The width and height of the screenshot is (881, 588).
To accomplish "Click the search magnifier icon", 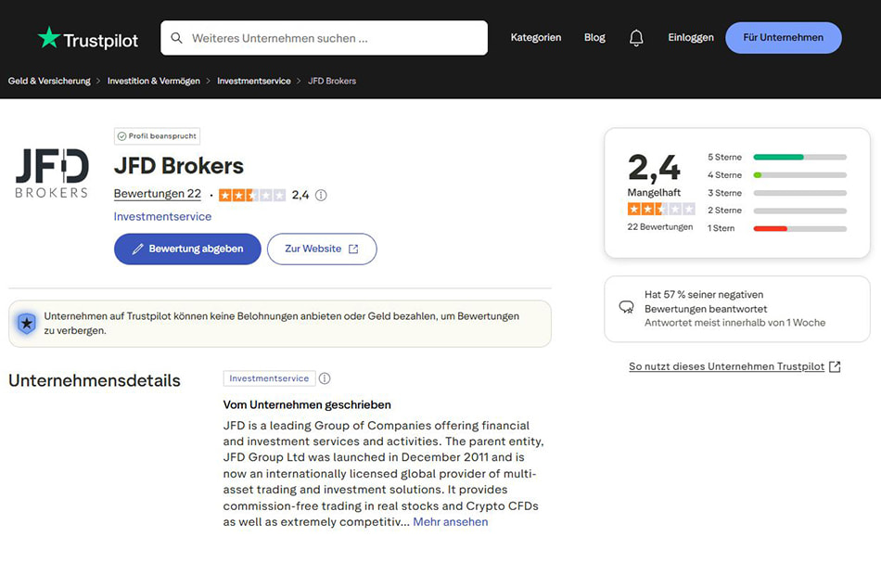I will 176,38.
